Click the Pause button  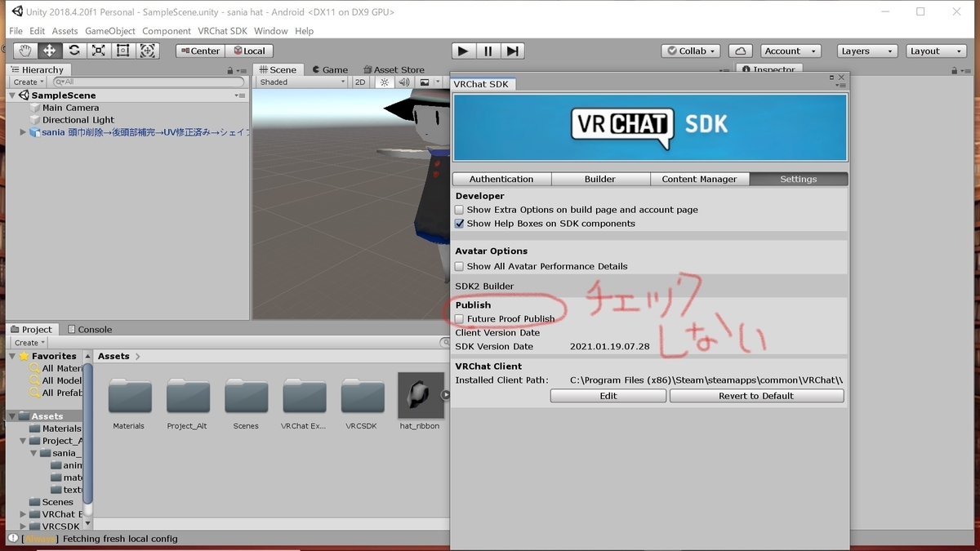coord(488,51)
